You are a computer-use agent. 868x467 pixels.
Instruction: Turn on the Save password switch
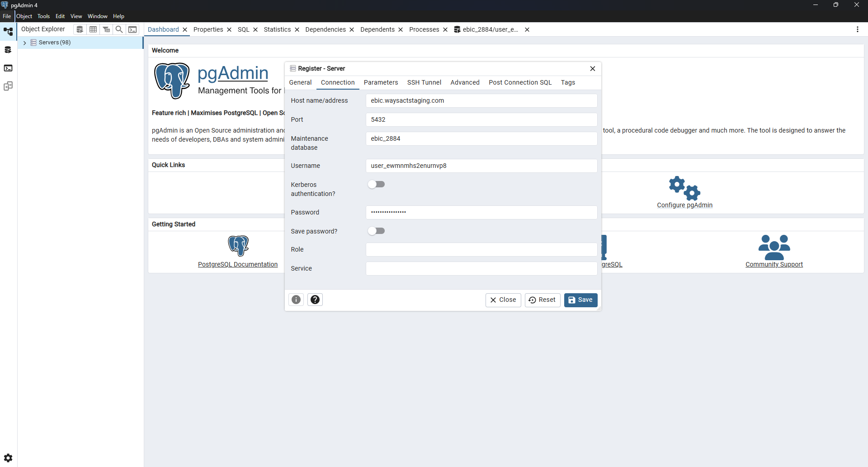click(x=376, y=231)
